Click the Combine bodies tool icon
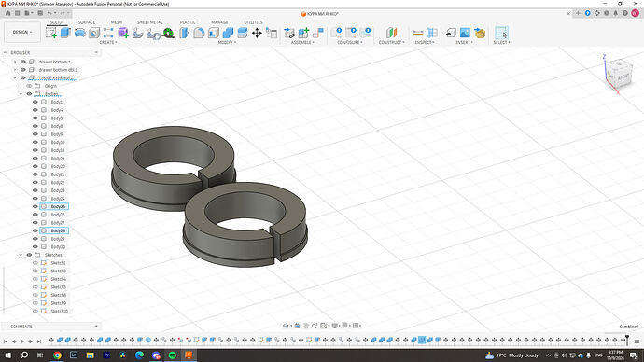Viewport: 644px width, 362px height. point(228,33)
